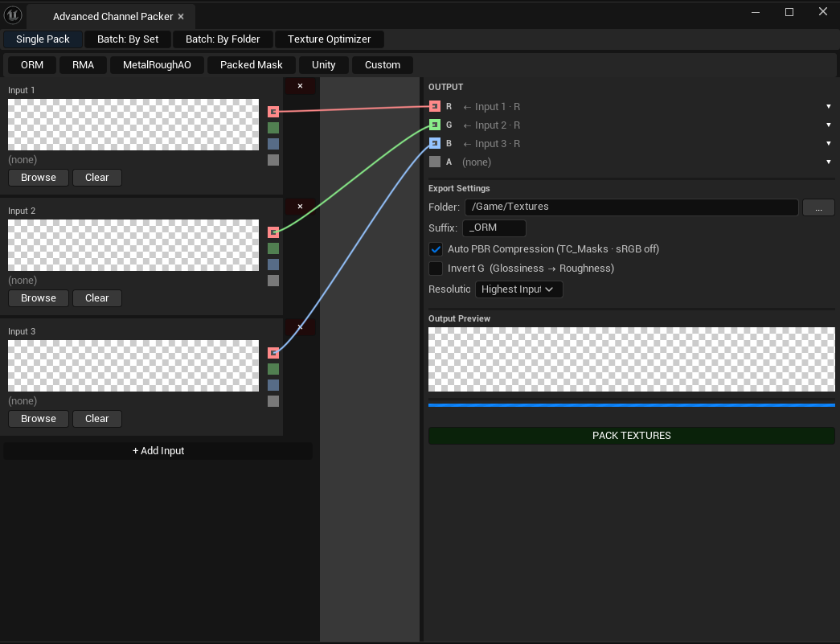The width and height of the screenshot is (840, 644).
Task: Click the Folder path input field
Action: coord(632,207)
